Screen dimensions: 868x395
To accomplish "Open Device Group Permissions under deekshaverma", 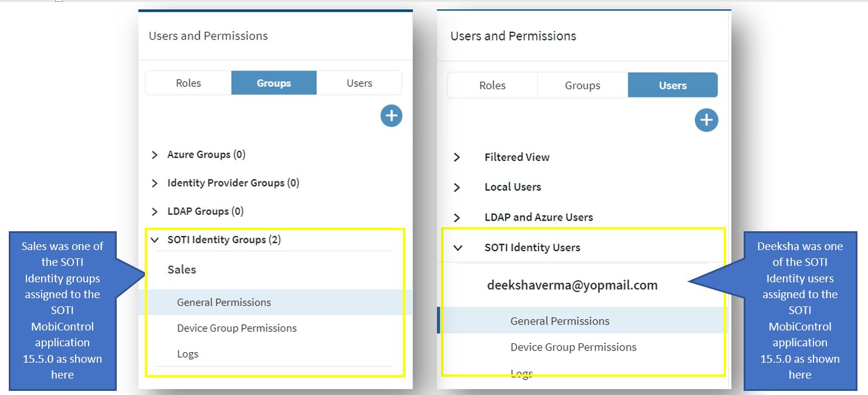I will [573, 347].
